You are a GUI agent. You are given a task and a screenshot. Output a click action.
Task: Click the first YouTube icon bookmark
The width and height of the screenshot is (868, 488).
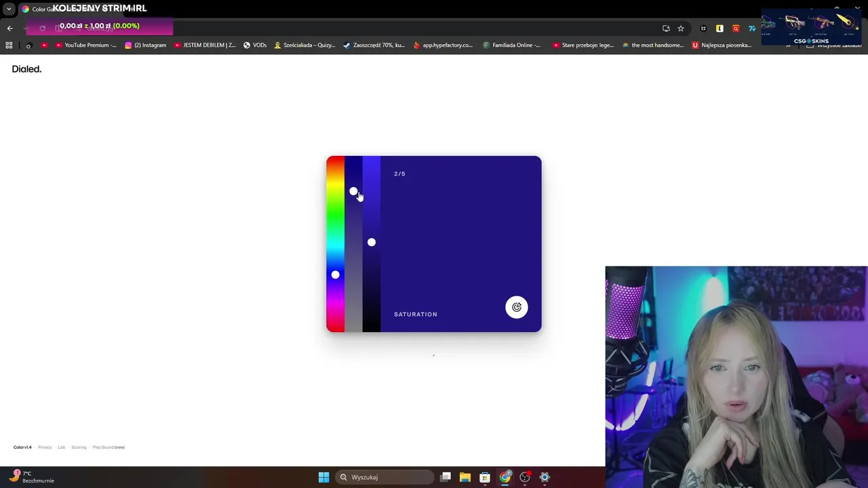[44, 45]
